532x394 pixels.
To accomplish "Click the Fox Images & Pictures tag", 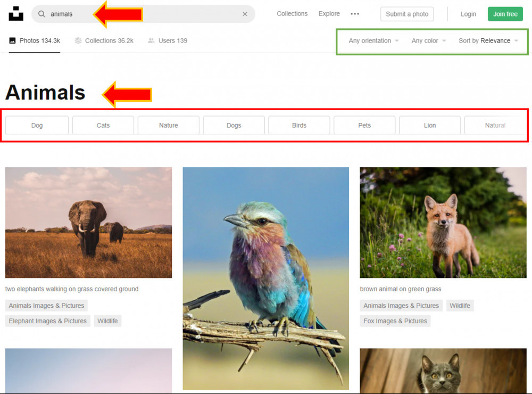I will (x=395, y=321).
